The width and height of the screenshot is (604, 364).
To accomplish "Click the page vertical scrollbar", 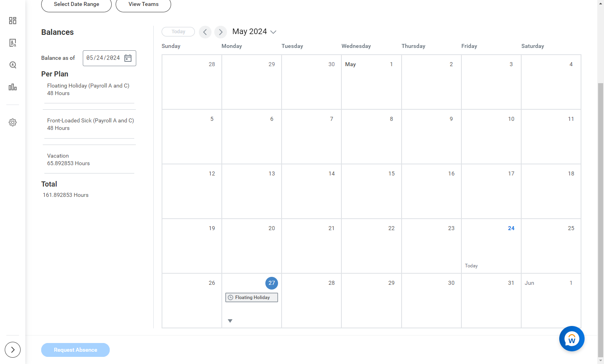I will click(600, 220).
